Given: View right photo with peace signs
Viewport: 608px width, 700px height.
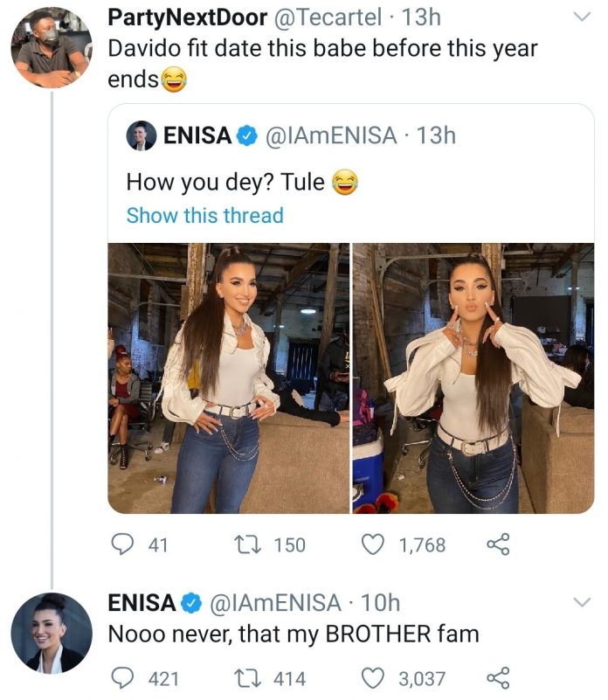Looking at the screenshot, I should 473,378.
